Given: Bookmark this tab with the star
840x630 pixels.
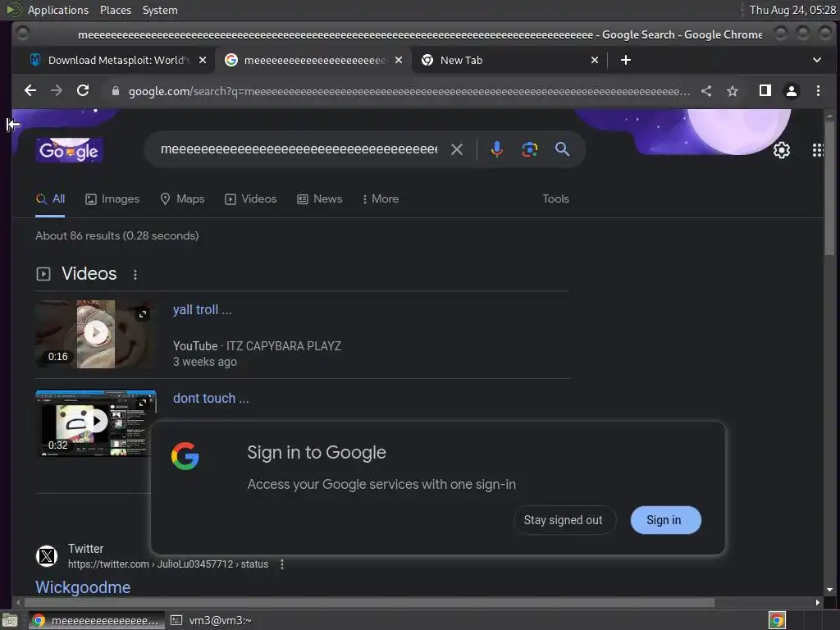Looking at the screenshot, I should pos(733,91).
